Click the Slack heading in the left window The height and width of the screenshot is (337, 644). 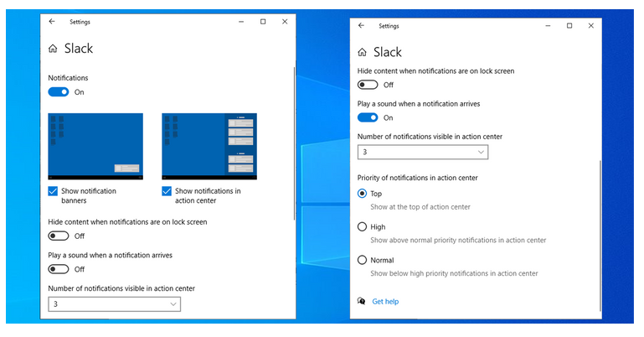coord(79,49)
